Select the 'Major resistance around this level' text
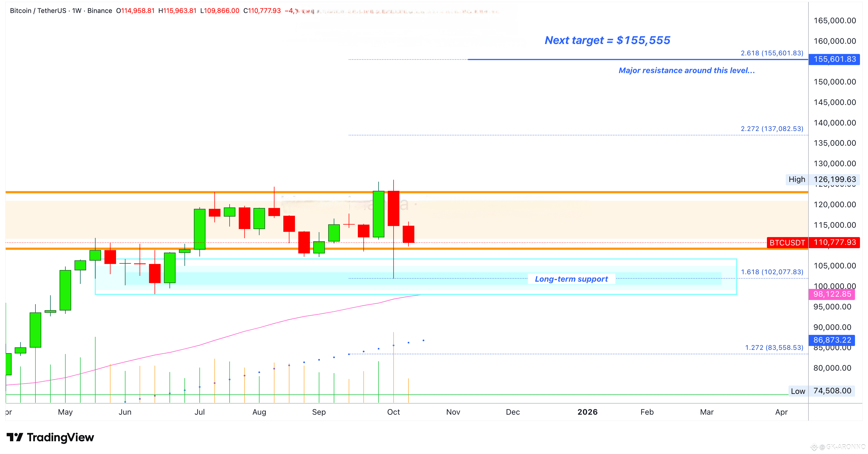This screenshot has width=868, height=454. pyautogui.click(x=686, y=70)
